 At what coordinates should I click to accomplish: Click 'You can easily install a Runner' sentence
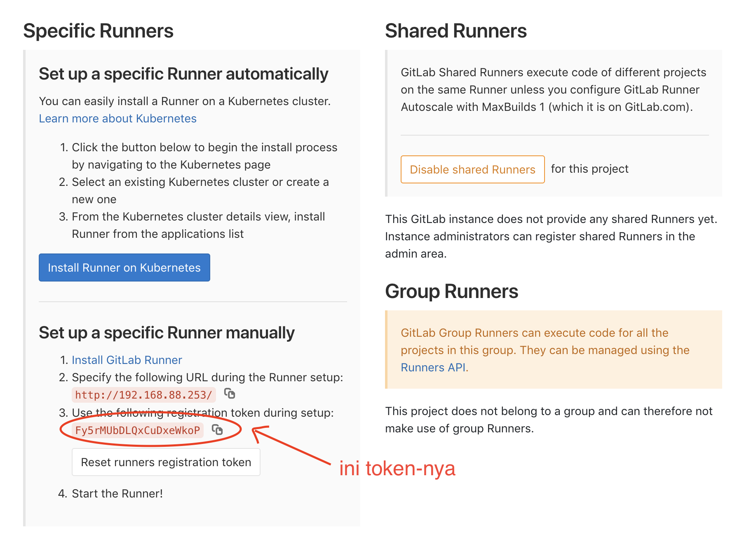click(185, 101)
